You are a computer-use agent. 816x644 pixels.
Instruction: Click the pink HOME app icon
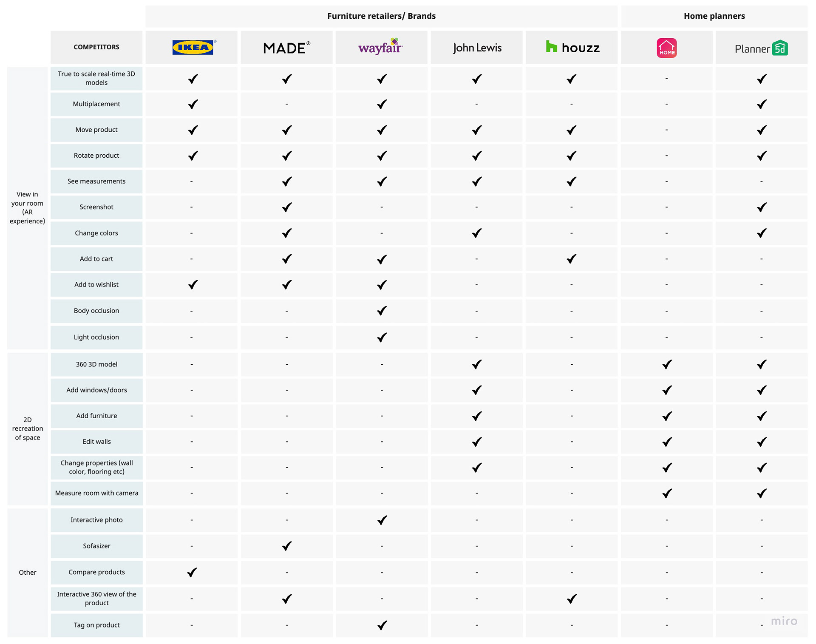tap(666, 48)
